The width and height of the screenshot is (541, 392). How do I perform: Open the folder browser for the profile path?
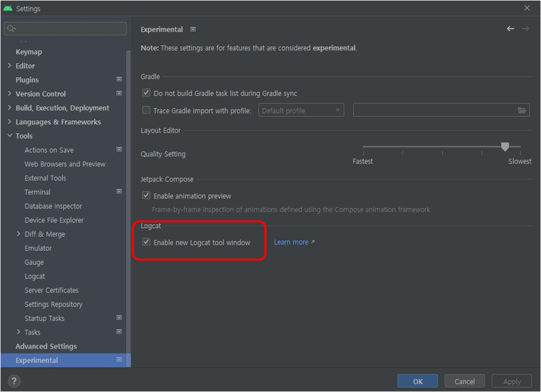tap(522, 110)
